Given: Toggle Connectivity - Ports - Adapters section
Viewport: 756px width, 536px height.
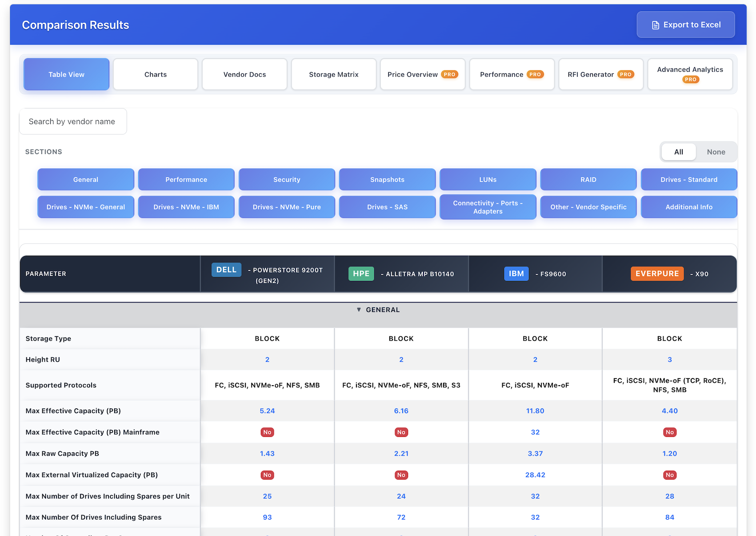Looking at the screenshot, I should point(488,207).
